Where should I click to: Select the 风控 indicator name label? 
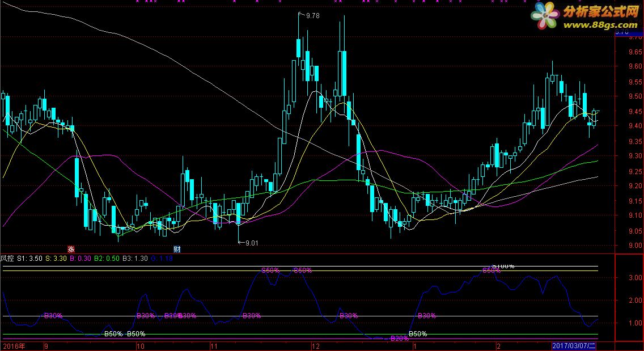coord(7,259)
